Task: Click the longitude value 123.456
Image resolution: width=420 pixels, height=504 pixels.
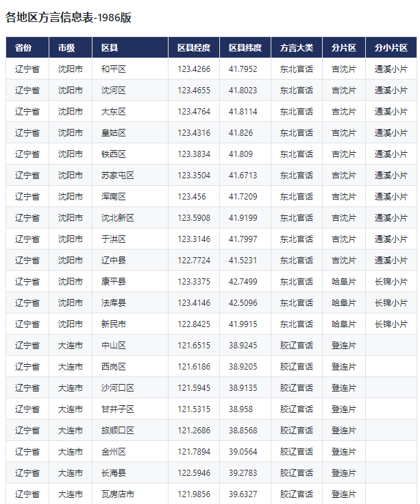Action: tap(192, 196)
